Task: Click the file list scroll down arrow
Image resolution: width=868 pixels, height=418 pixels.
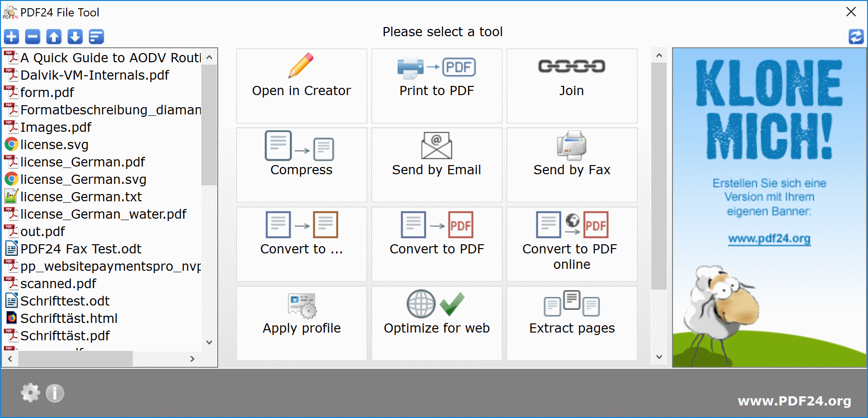Action: (209, 342)
